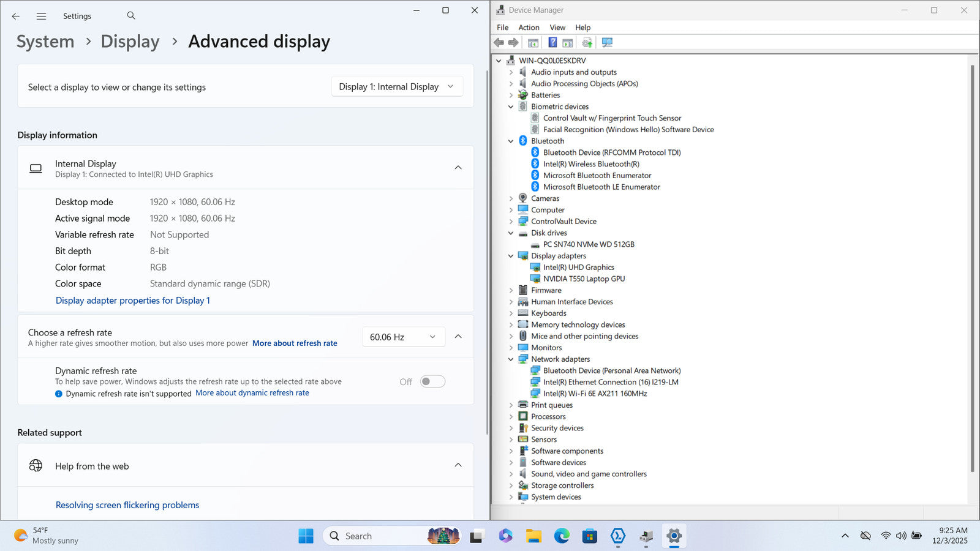Open the Action menu in Device Manager
The height and width of the screenshot is (551, 980).
tap(529, 28)
